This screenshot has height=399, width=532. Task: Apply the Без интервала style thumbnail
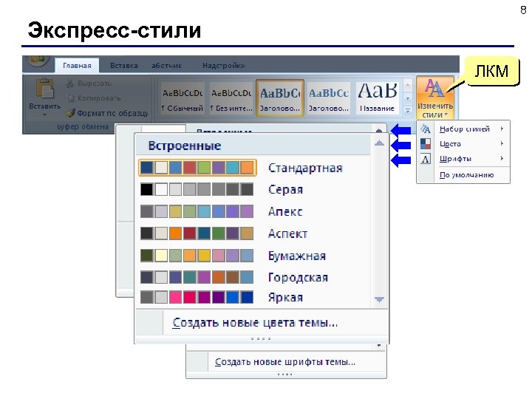coord(231,98)
